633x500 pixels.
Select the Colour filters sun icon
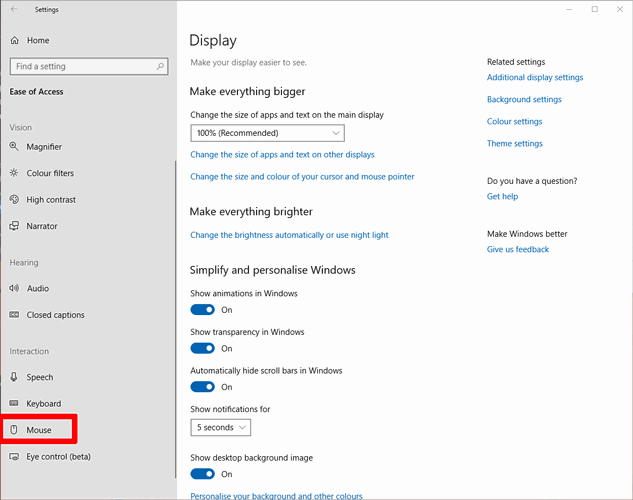14,173
